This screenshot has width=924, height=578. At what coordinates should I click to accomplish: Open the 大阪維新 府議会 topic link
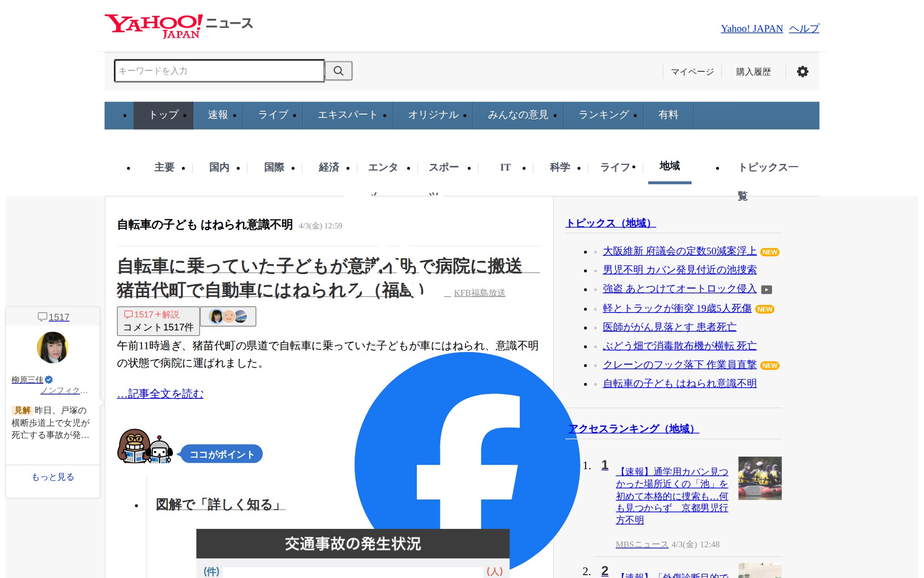coord(679,251)
